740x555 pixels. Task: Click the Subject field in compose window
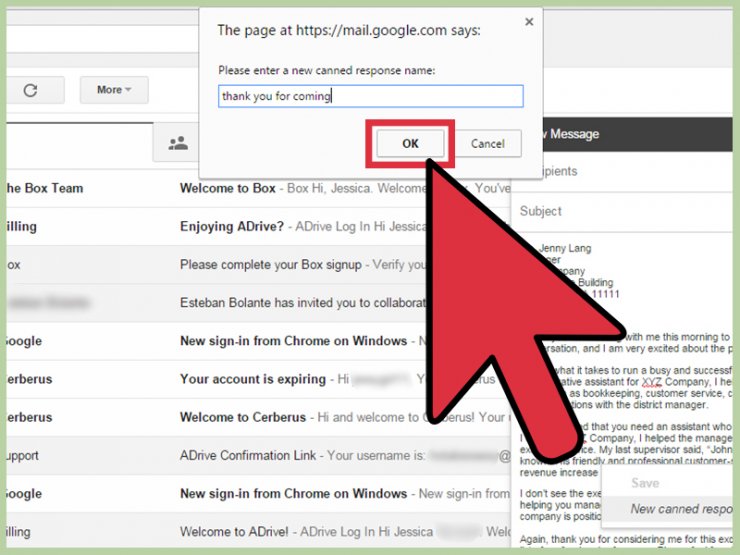coord(620,211)
